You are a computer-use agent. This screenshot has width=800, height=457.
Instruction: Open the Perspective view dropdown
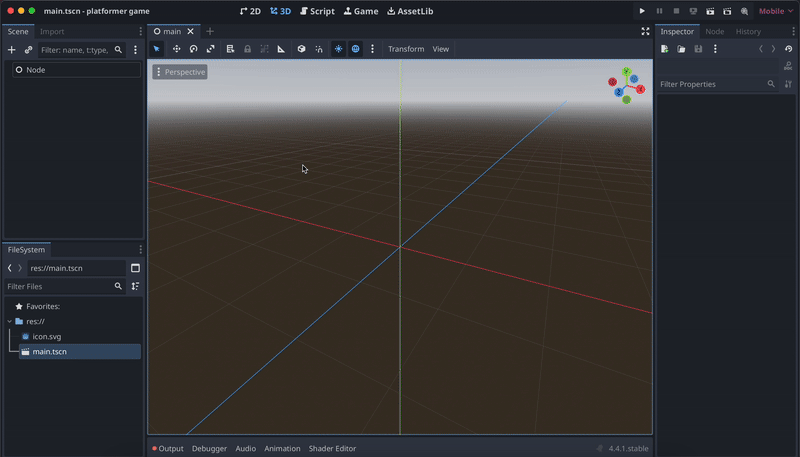pos(180,72)
